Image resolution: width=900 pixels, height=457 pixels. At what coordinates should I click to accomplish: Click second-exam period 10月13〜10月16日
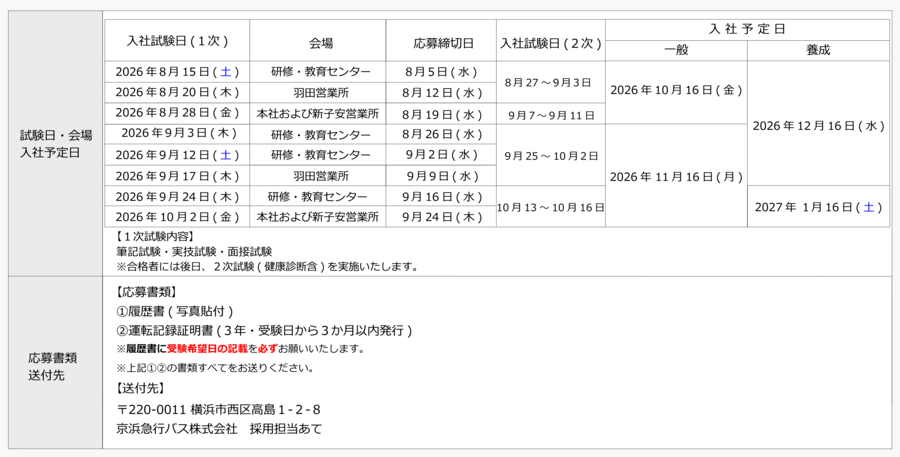(550, 207)
